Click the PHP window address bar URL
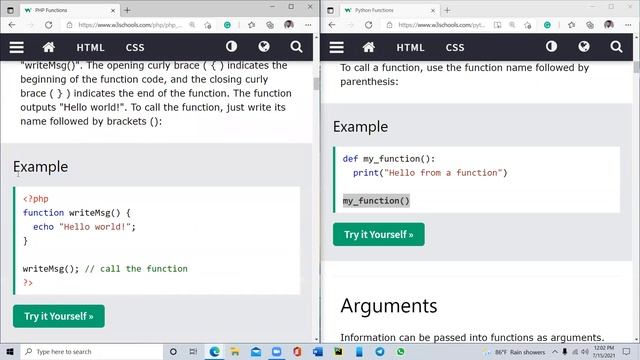This screenshot has width=640, height=360. pyautogui.click(x=130, y=25)
